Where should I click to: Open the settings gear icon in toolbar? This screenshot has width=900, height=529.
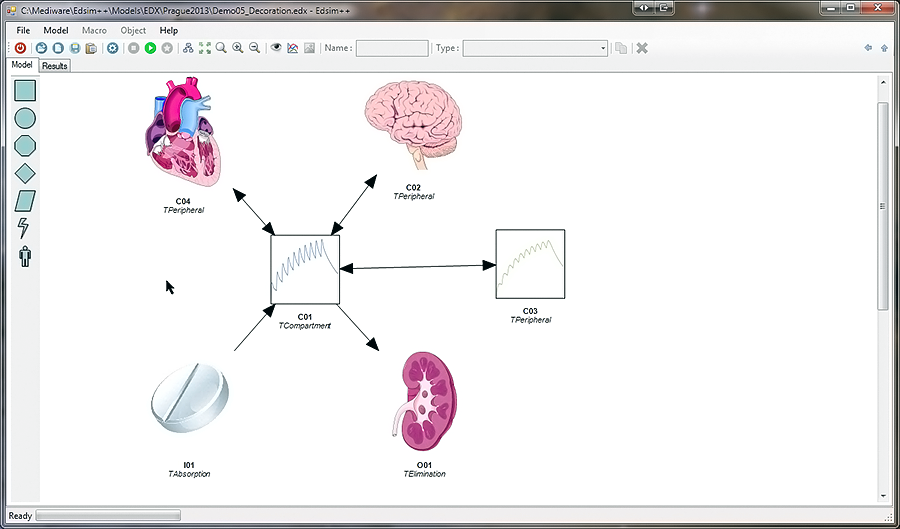coord(113,48)
